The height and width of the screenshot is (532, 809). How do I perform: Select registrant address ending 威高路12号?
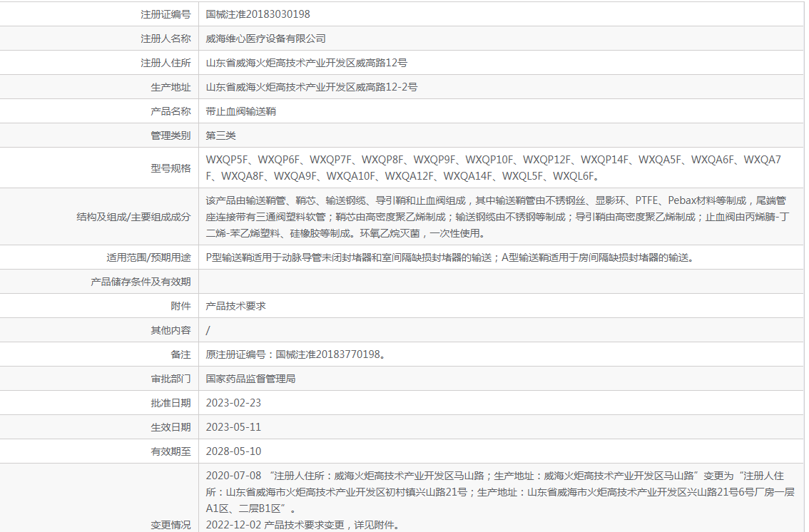(x=307, y=63)
